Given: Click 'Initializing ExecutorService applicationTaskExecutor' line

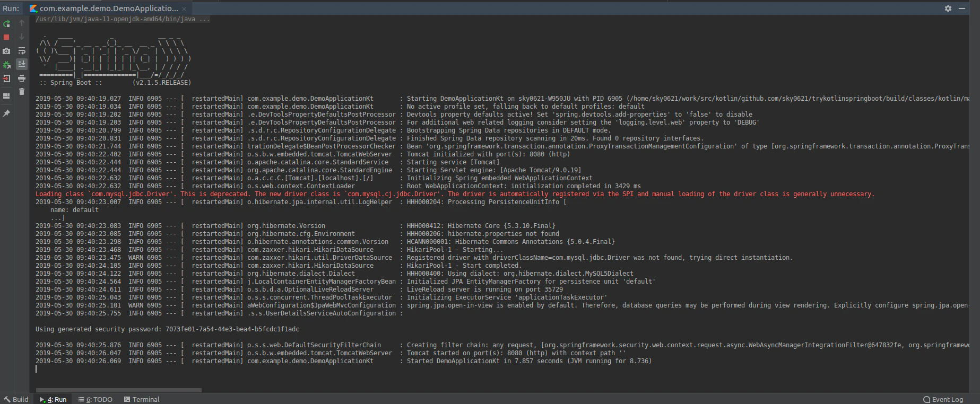Looking at the screenshot, I should pyautogui.click(x=322, y=297).
